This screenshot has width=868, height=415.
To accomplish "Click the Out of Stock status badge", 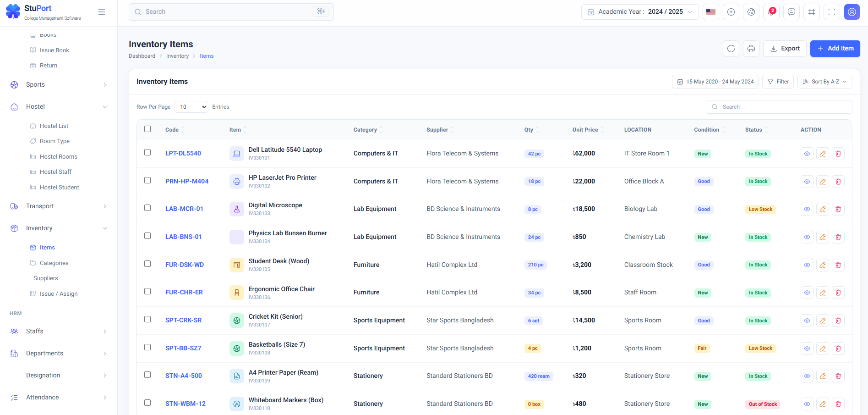I will pos(763,404).
